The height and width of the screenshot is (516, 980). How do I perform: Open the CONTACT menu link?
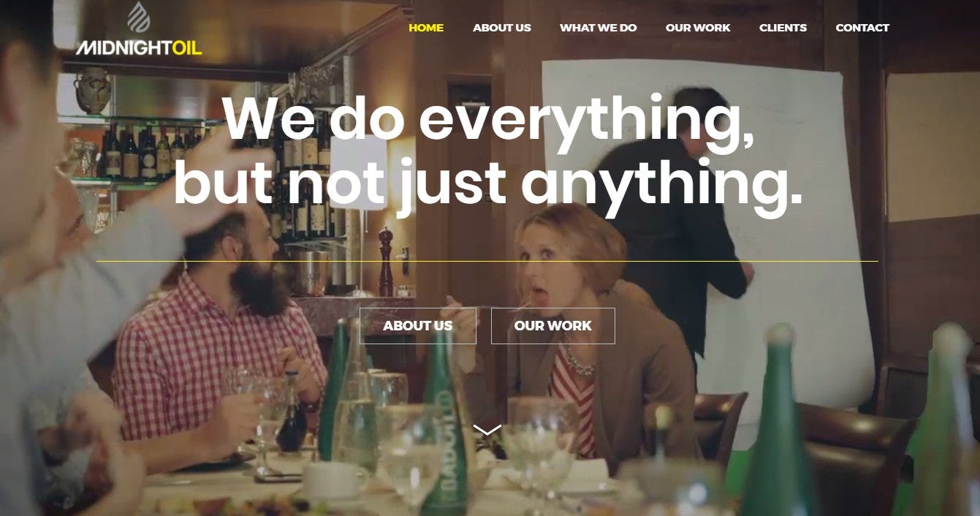coord(862,28)
